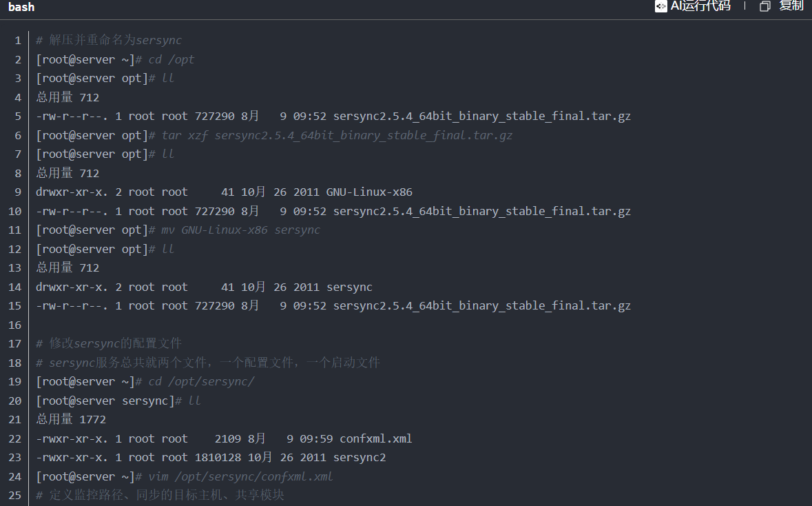Click line number 25 in the gutter
The height and width of the screenshot is (506, 812).
pos(14,495)
